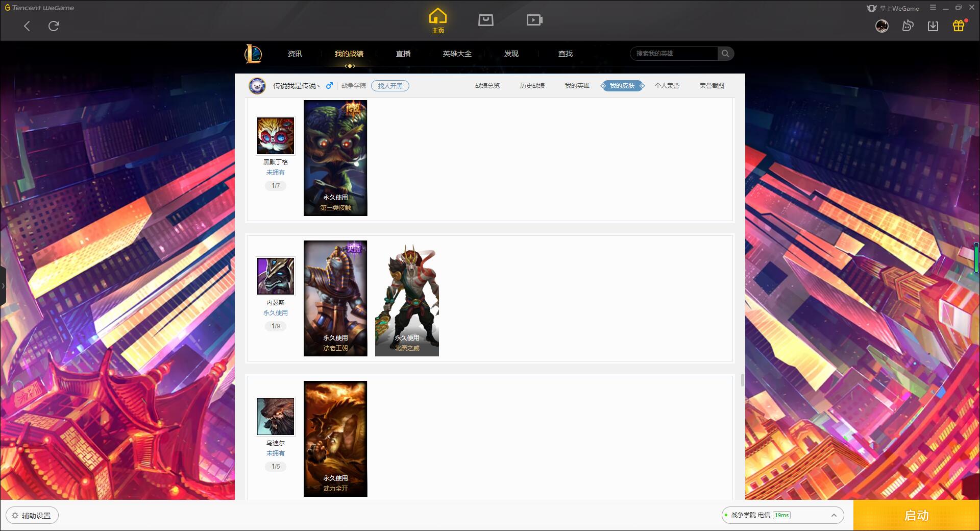Open 辅助设置 settings button

click(32, 516)
